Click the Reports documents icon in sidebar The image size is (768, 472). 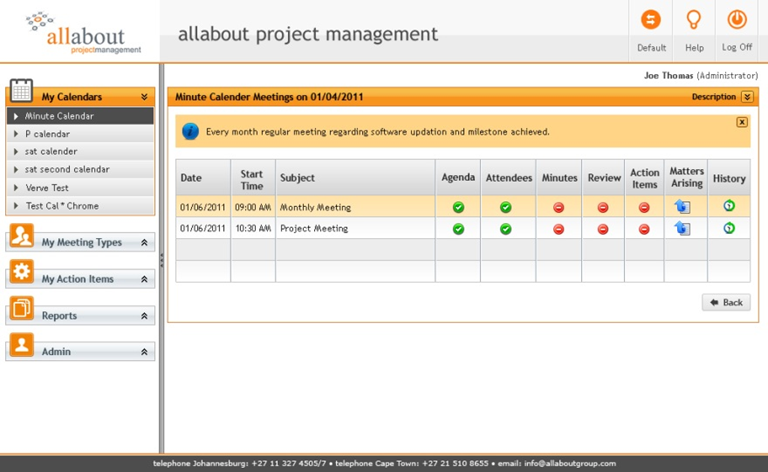pos(22,308)
